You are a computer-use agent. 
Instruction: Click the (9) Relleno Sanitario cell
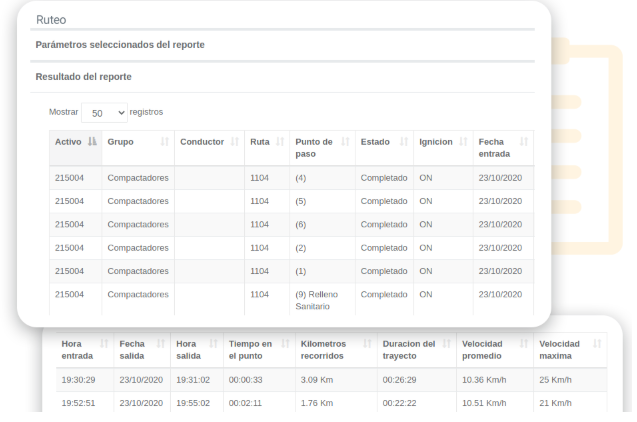[316, 300]
